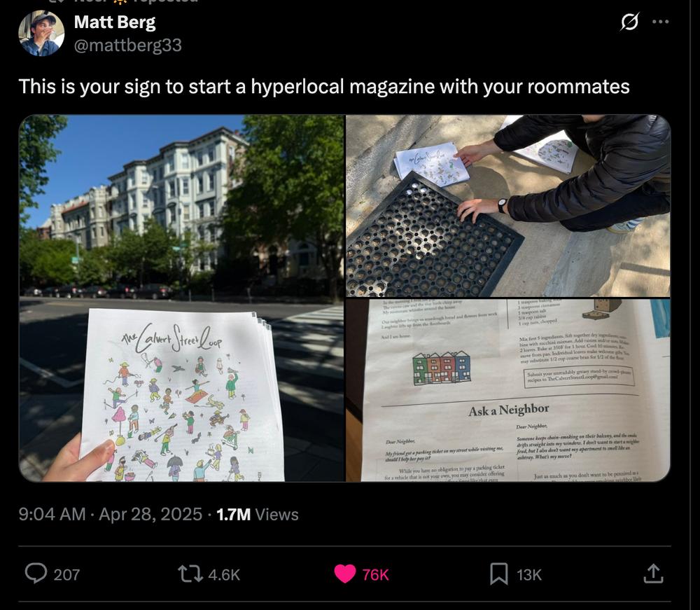Image resolution: width=700 pixels, height=610 pixels.
Task: Open Matt Berg's profile avatar
Action: point(41,33)
